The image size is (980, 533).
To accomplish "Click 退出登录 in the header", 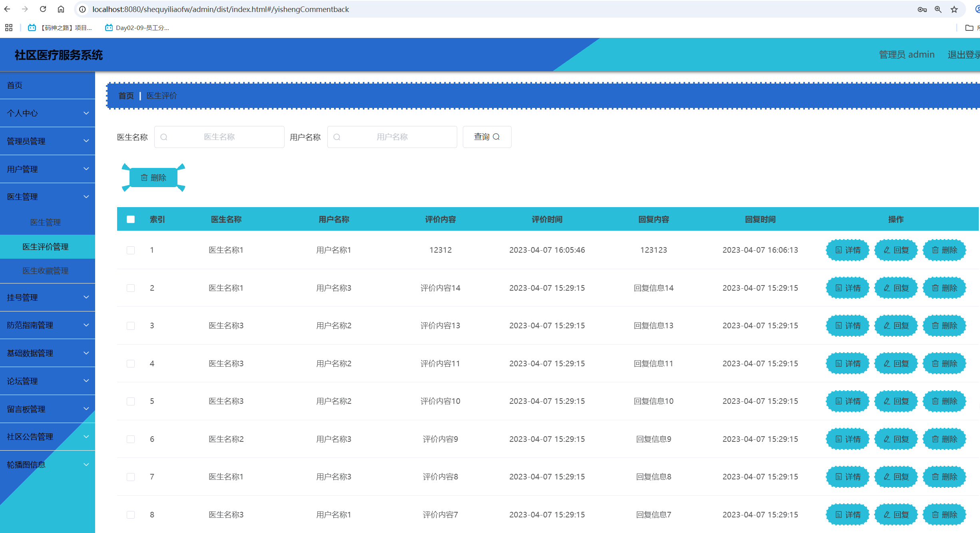I will tap(964, 55).
